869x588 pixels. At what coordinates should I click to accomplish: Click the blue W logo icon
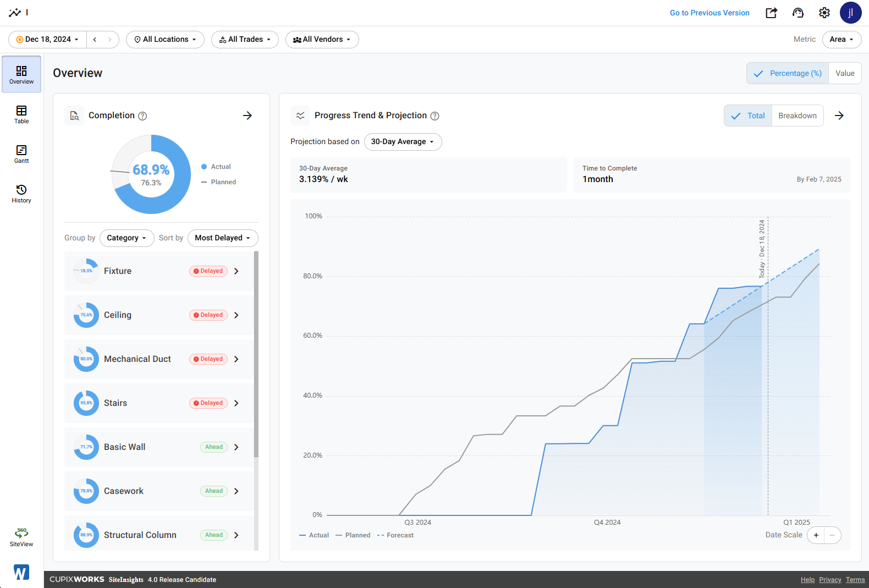pos(21,573)
